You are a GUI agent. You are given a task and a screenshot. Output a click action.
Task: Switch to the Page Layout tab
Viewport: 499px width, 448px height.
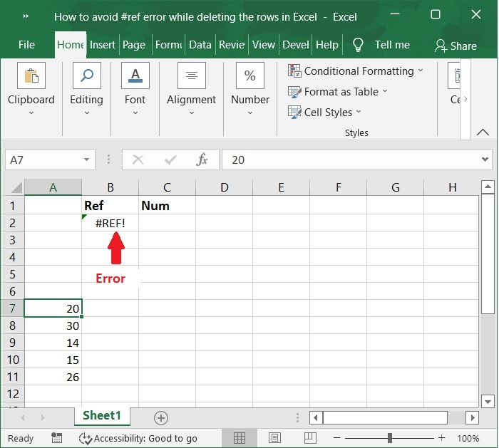point(134,45)
